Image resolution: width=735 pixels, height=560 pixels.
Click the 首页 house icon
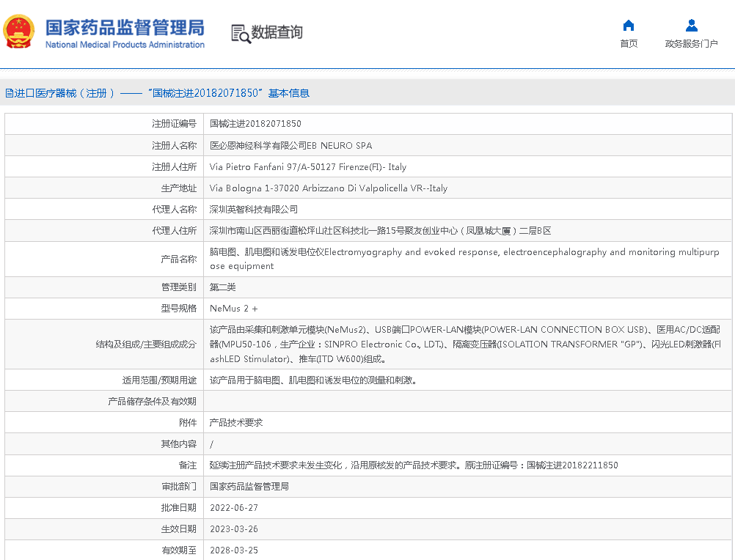point(629,26)
